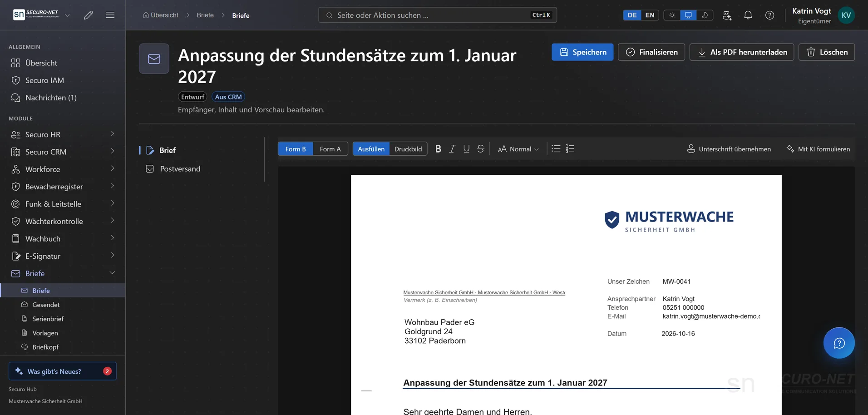Click Unterschrift übernehmen
Viewport: 868px width, 415px height.
click(729, 149)
